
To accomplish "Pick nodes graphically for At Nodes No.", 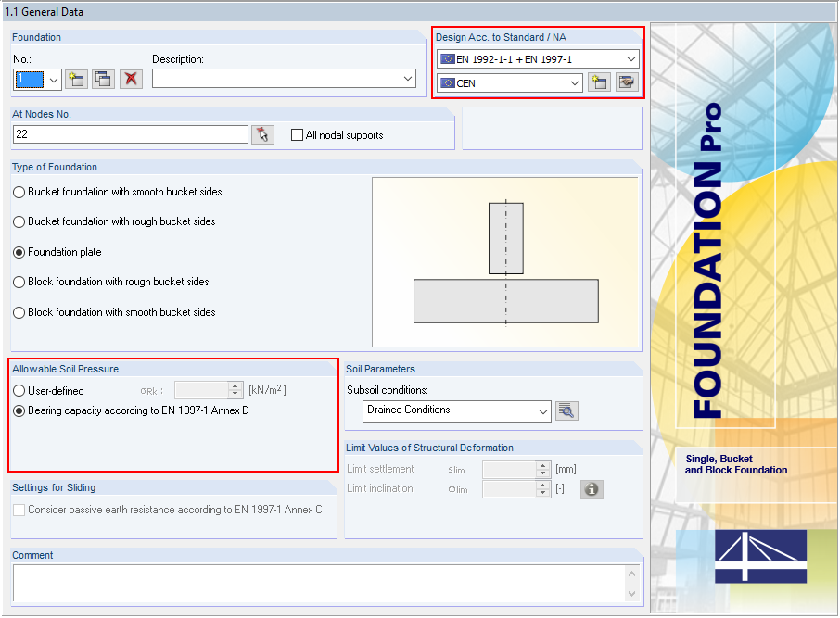I will coord(262,133).
